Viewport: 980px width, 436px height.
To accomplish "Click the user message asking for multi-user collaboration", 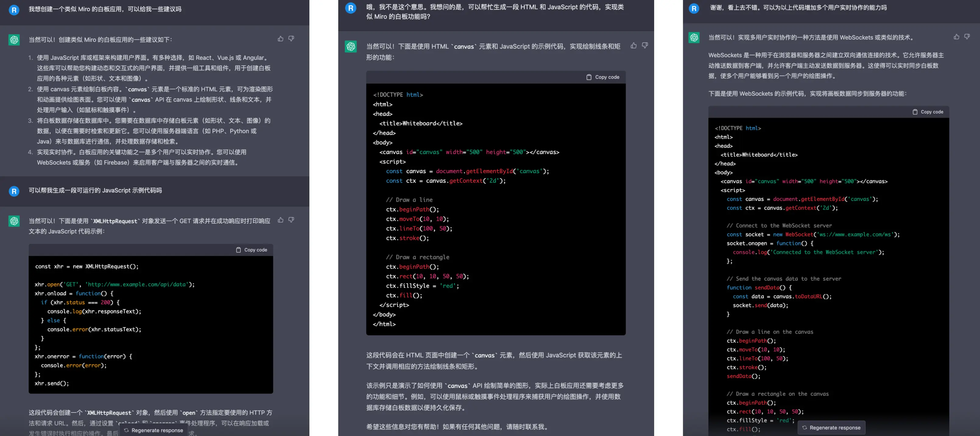I will point(798,8).
